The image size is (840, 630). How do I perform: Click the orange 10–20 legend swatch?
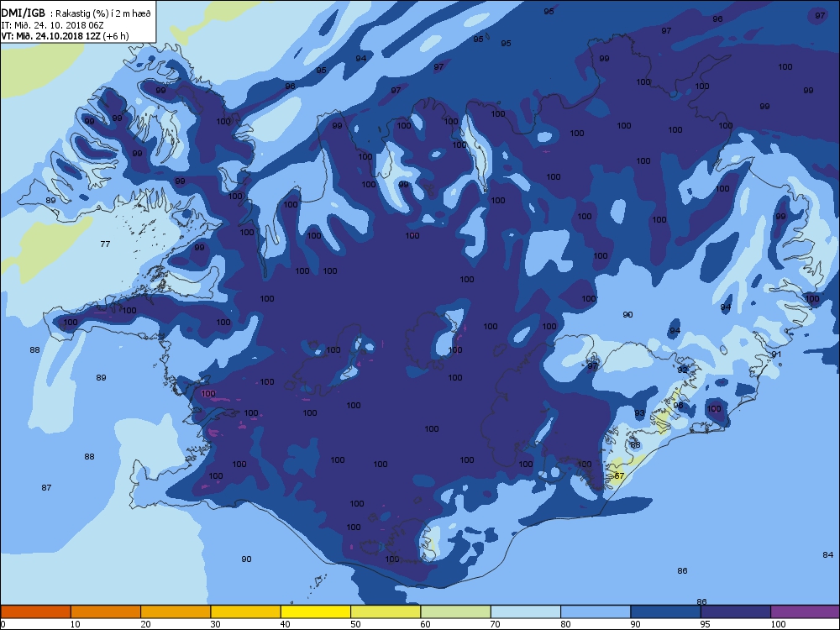tap(106, 612)
